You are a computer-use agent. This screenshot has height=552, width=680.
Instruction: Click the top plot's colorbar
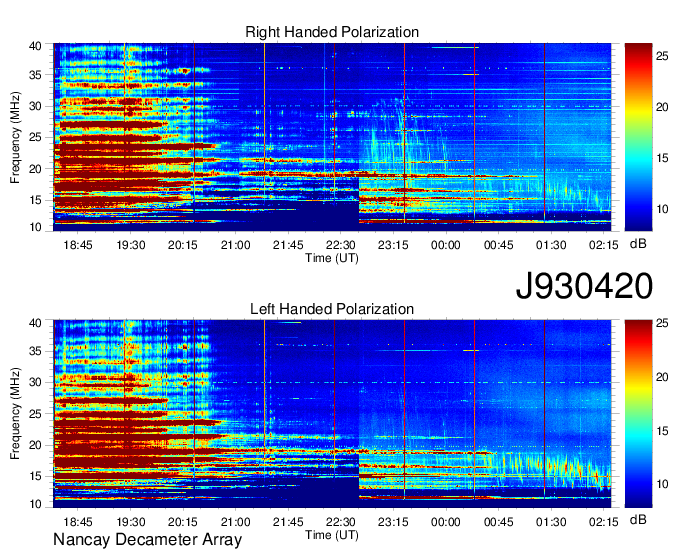coord(638,137)
